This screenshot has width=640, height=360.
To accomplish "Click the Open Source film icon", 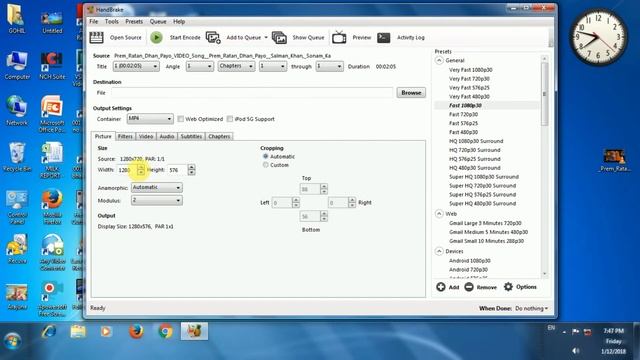I will 96,38.
